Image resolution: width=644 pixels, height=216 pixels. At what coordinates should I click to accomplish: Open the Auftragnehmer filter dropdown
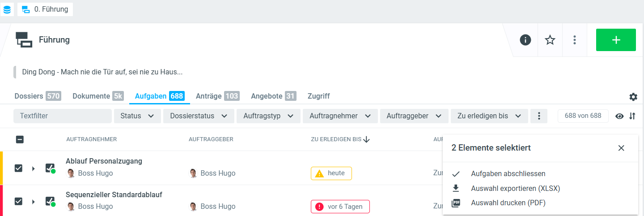pos(340,116)
